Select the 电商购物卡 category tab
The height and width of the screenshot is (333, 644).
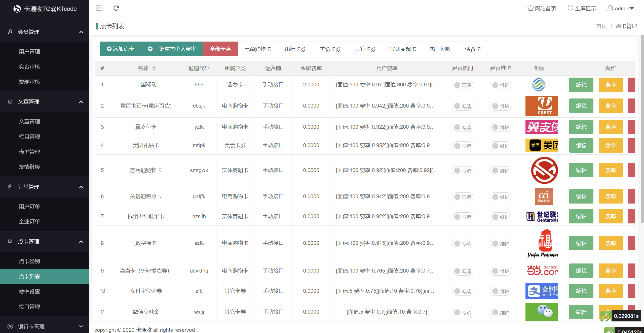click(x=258, y=49)
